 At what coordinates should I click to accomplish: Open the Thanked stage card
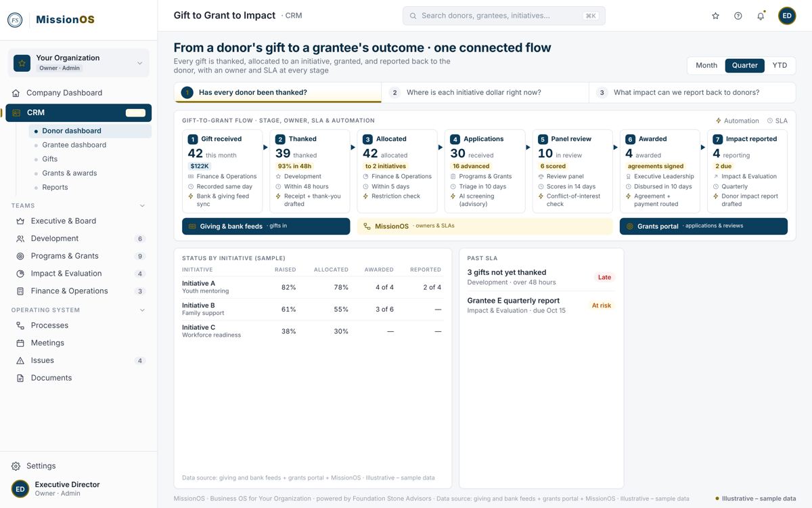(310, 171)
